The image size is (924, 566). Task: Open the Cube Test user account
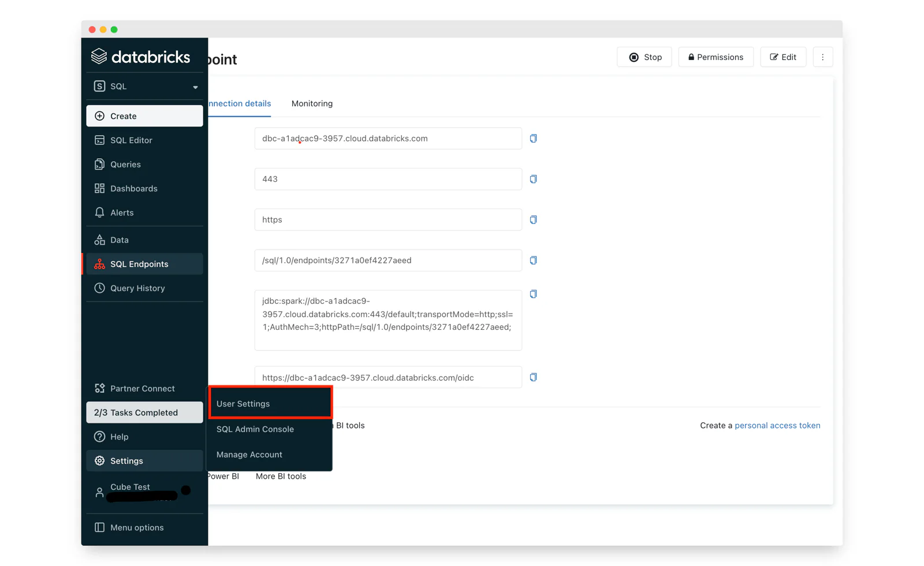pyautogui.click(x=144, y=491)
